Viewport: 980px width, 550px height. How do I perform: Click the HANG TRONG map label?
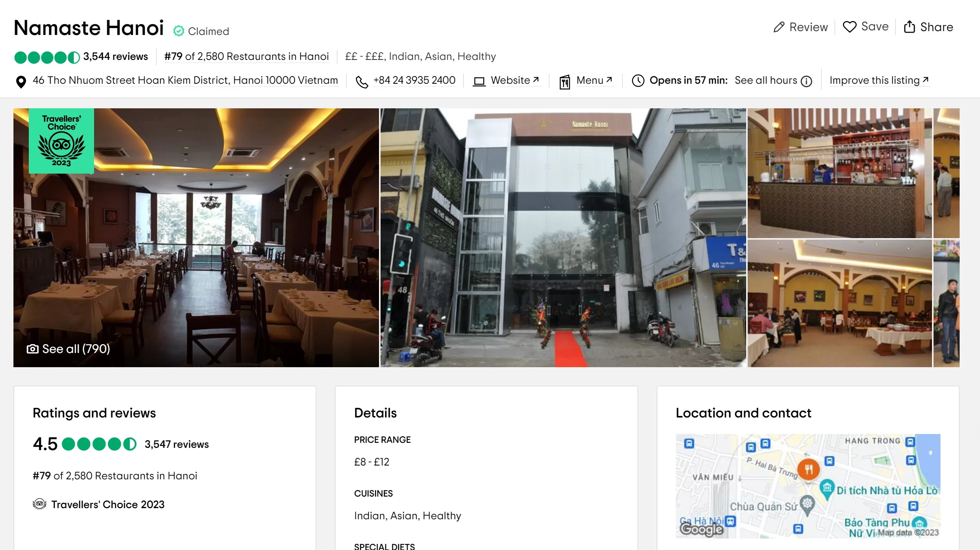coord(872,441)
